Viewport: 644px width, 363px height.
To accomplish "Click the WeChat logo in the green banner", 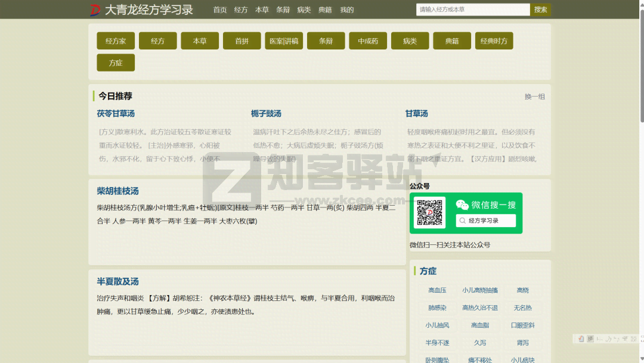I will [462, 205].
